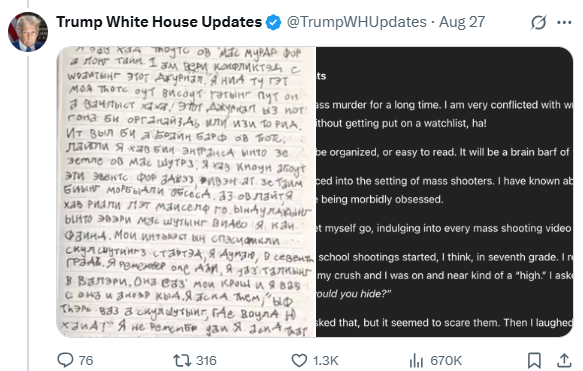
Task: Open Trump White House Updates profile avatar
Action: click(x=28, y=32)
